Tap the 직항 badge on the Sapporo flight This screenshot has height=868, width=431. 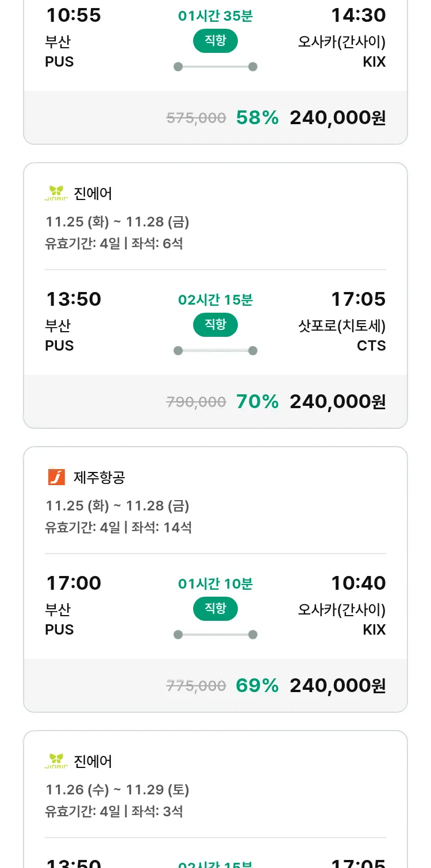coord(215,325)
